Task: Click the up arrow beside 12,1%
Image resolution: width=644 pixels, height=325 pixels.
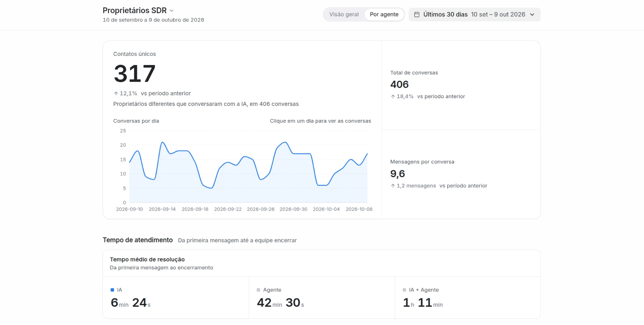Action: pos(116,93)
